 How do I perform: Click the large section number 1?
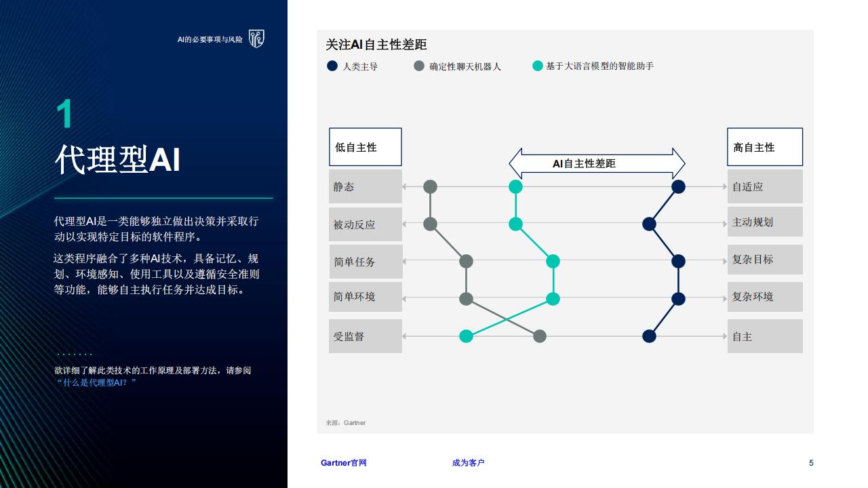[64, 114]
